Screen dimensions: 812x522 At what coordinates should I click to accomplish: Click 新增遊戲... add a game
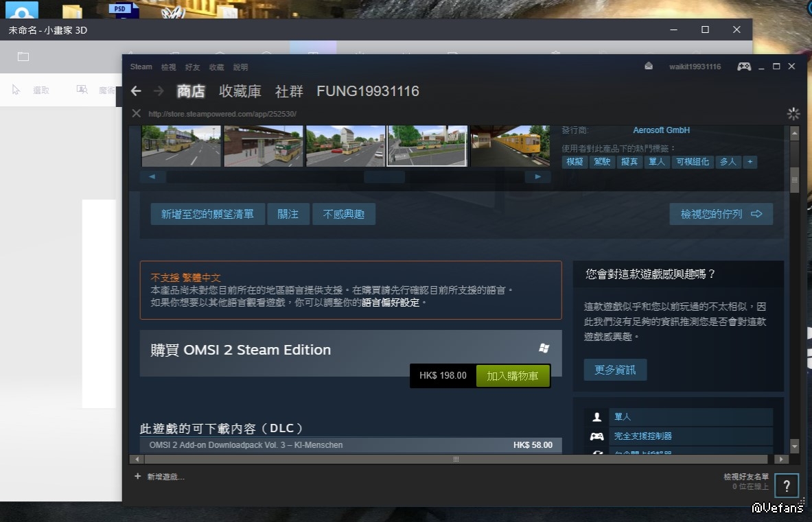point(165,477)
